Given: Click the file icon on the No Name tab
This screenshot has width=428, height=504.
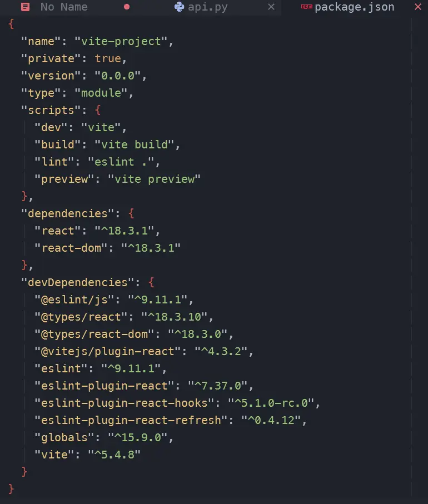Looking at the screenshot, I should (x=25, y=7).
